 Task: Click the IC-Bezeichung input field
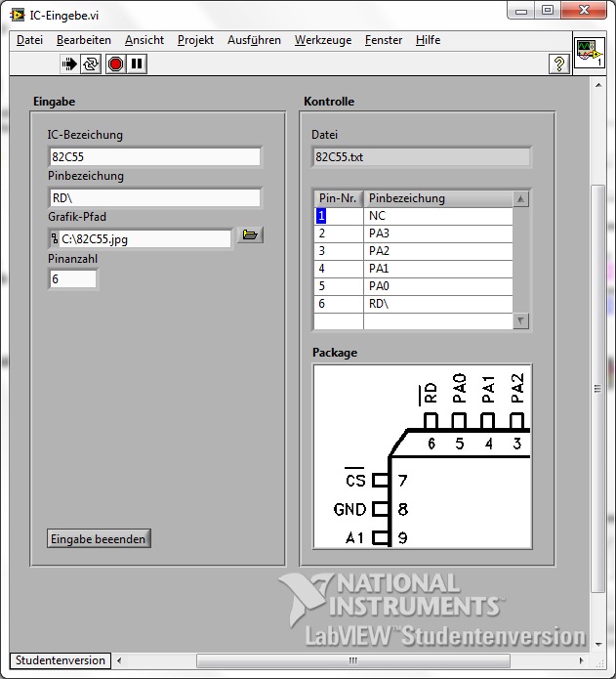coord(155,156)
